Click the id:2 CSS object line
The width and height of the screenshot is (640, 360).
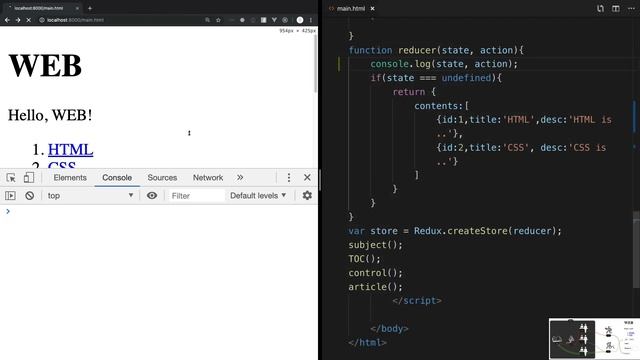pyautogui.click(x=521, y=147)
